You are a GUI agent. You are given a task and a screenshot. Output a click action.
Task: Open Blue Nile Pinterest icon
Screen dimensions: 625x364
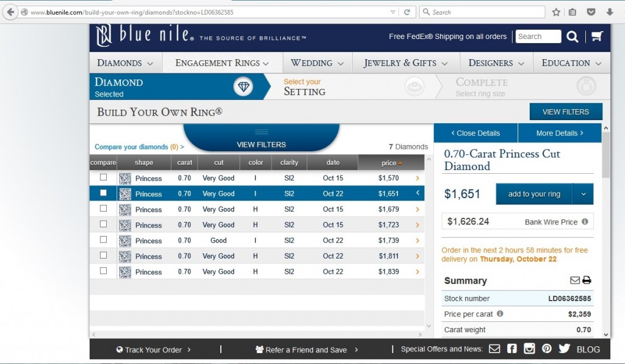(x=546, y=349)
